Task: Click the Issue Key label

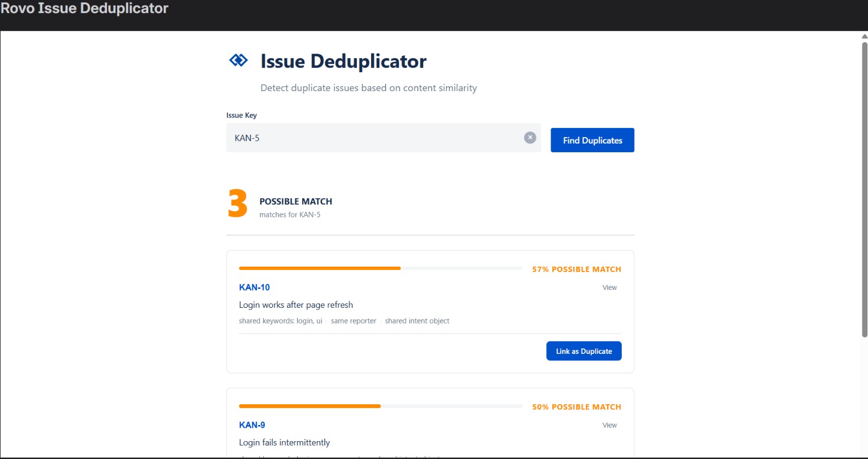Action: tap(241, 115)
